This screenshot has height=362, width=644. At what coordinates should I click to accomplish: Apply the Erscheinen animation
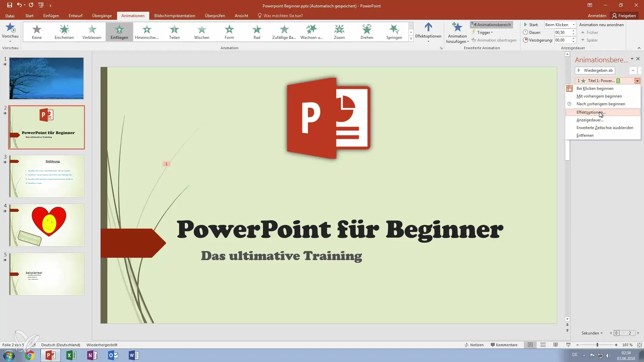(x=64, y=32)
